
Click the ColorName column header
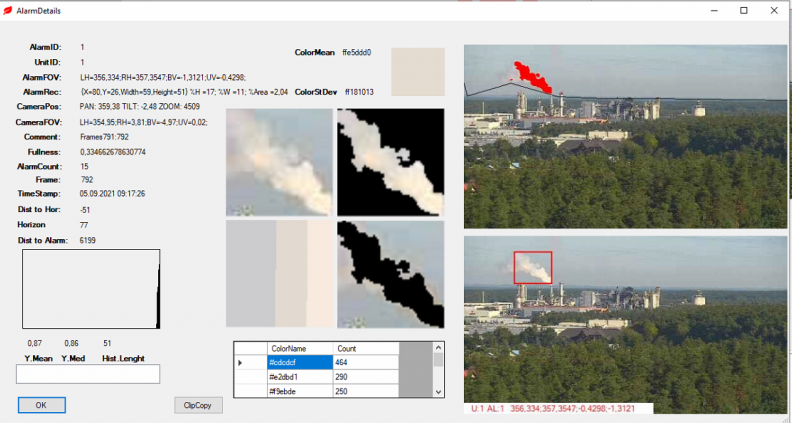[x=300, y=348]
